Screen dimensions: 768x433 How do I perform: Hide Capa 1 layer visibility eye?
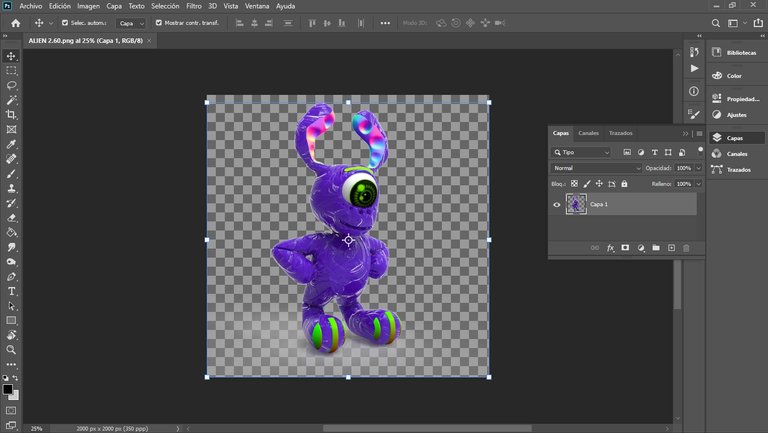point(556,205)
